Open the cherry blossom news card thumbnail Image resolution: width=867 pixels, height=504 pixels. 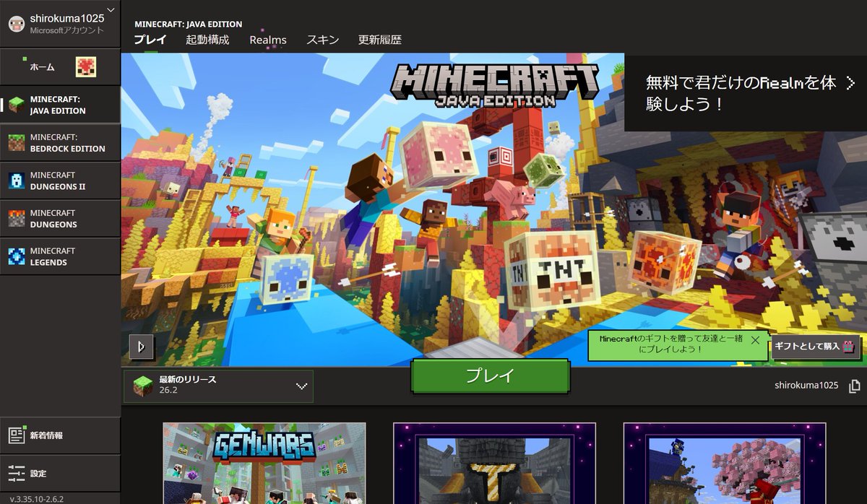725,463
